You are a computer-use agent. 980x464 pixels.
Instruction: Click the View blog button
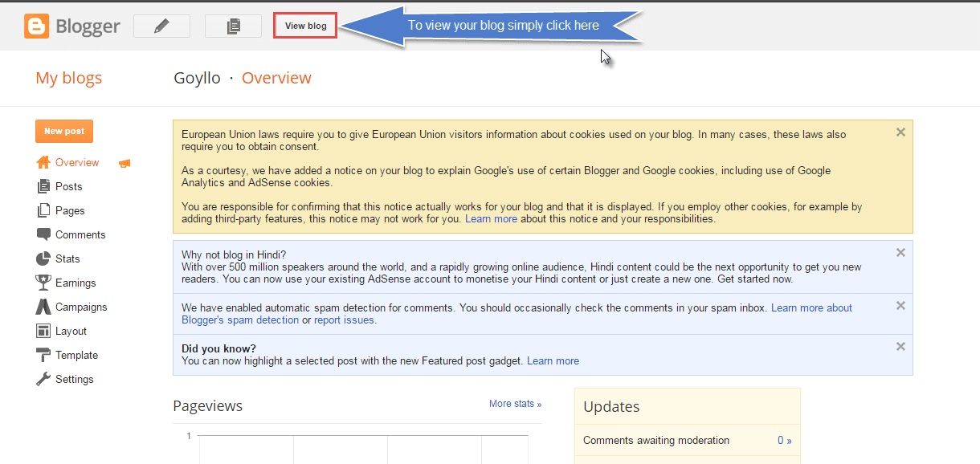coord(305,26)
